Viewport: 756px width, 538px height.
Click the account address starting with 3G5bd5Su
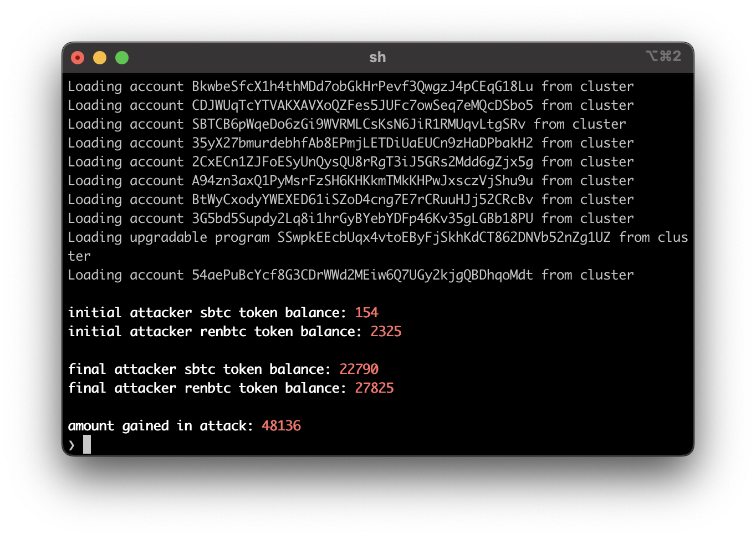coord(362,219)
